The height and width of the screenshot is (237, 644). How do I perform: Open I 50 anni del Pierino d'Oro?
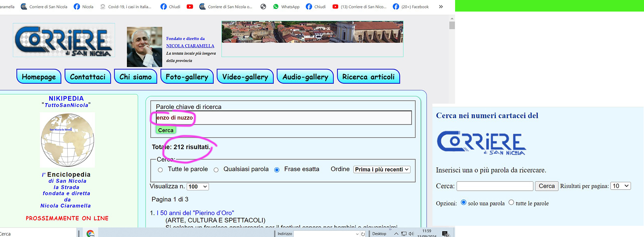[x=195, y=213]
